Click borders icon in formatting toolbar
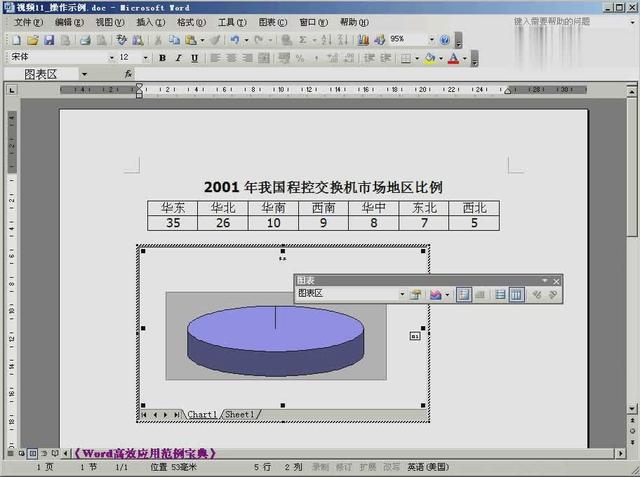Image resolution: width=640 pixels, height=477 pixels. [x=406, y=58]
